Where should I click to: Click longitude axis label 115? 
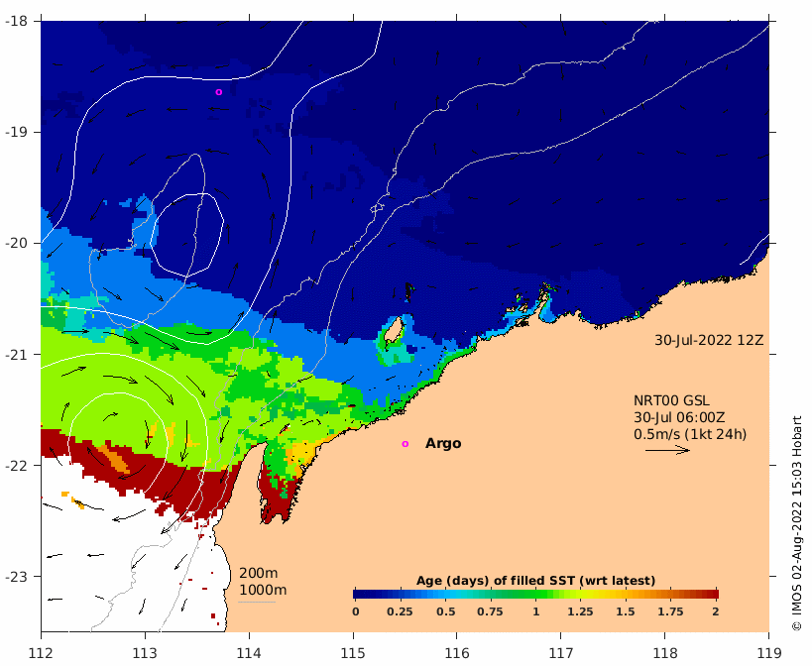click(x=353, y=652)
